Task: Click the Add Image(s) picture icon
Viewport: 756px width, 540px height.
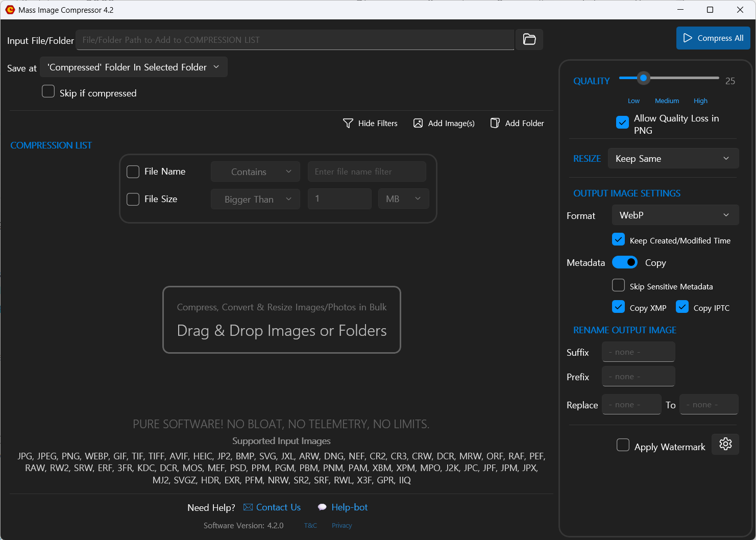Action: coord(418,123)
